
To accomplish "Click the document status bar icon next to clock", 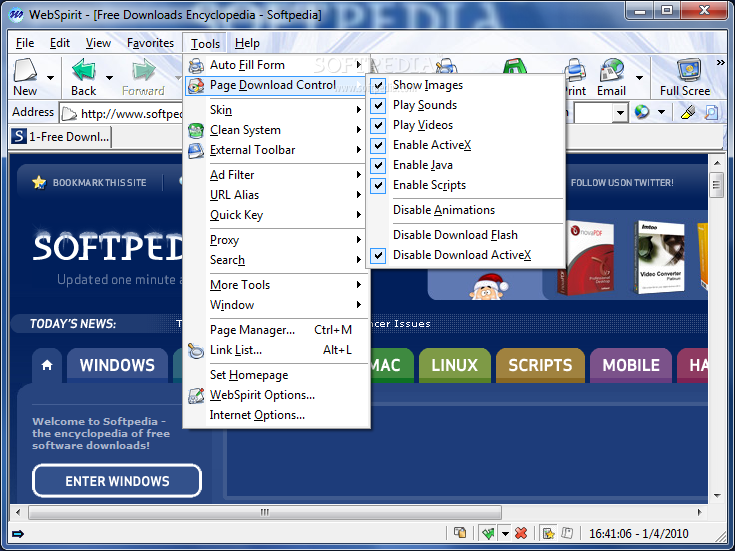I will point(567,533).
